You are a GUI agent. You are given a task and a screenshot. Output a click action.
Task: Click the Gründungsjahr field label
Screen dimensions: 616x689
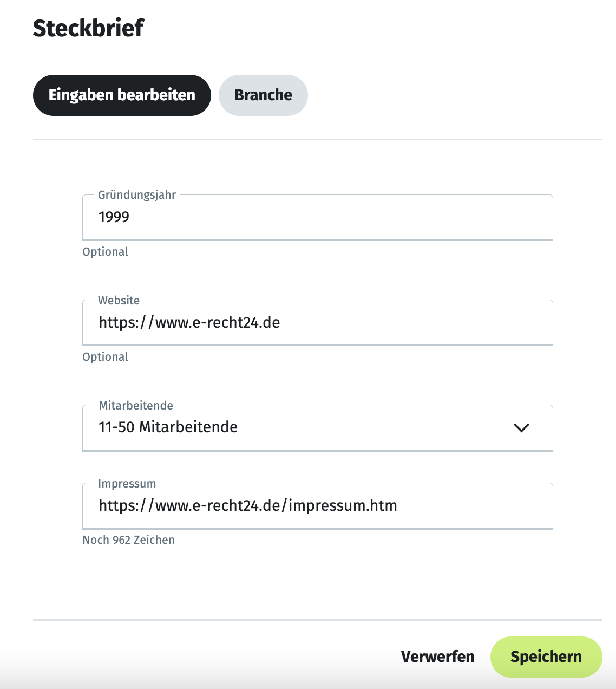137,195
